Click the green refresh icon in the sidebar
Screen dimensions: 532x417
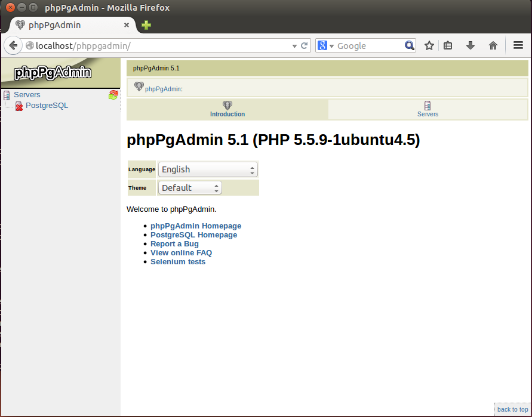coord(113,95)
